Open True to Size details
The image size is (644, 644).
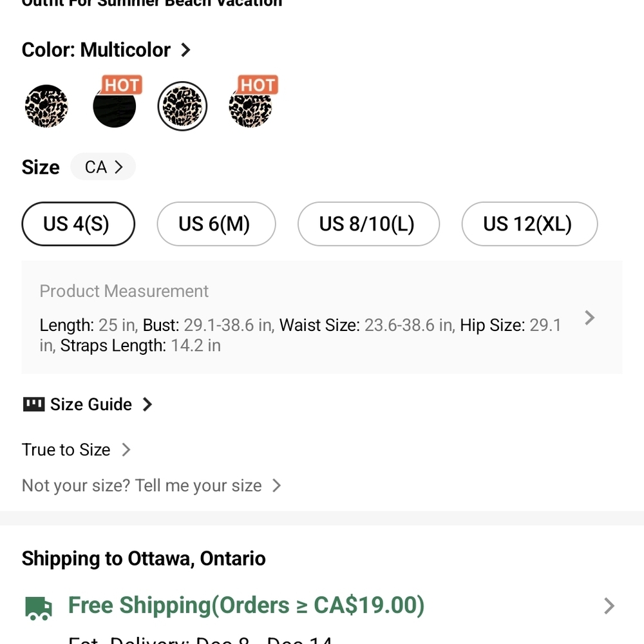coord(77,450)
